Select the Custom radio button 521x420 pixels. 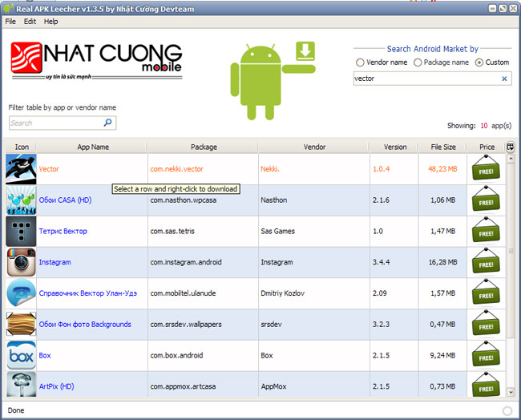[x=479, y=63]
